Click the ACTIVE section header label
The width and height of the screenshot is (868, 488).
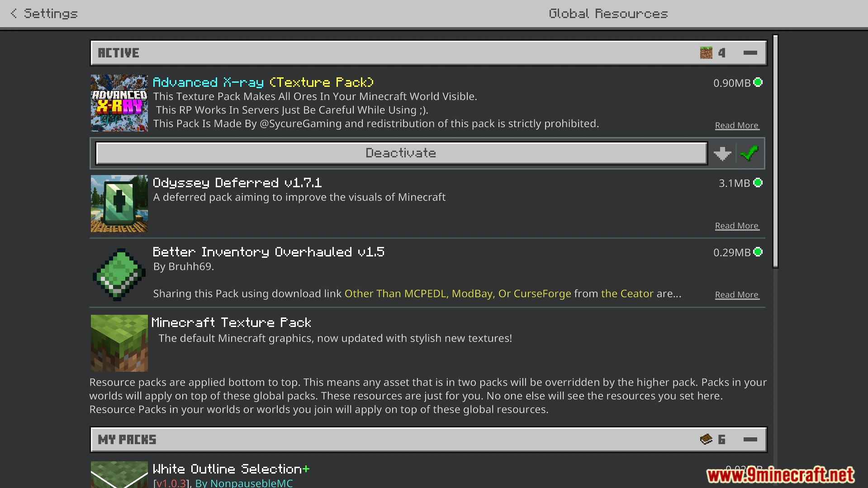tap(119, 53)
